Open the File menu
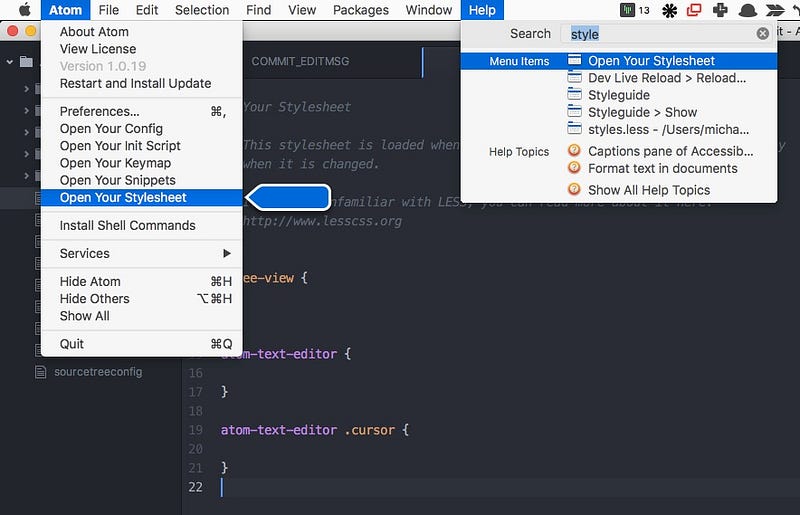 pos(109,10)
